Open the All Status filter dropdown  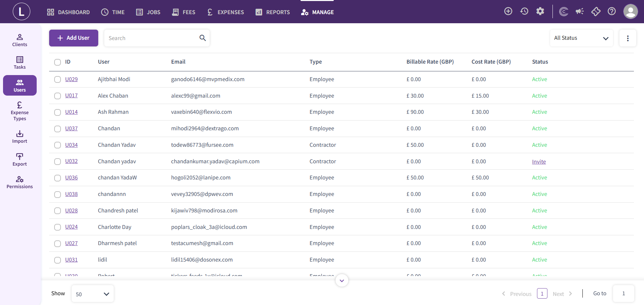tap(581, 38)
